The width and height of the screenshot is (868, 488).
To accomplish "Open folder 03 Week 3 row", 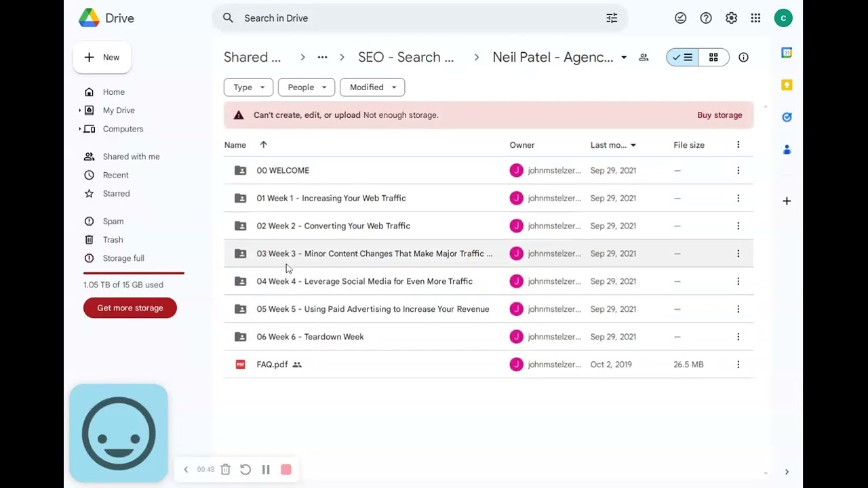I will (488, 253).
